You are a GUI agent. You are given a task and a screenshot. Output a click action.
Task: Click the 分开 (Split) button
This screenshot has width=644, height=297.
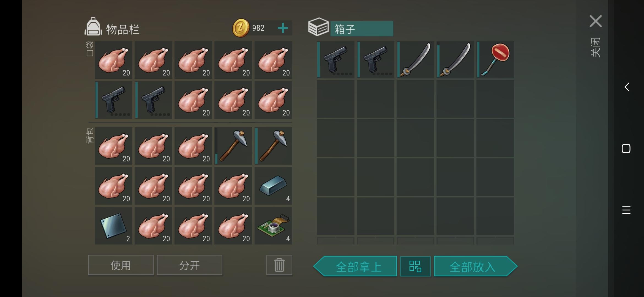coord(189,265)
